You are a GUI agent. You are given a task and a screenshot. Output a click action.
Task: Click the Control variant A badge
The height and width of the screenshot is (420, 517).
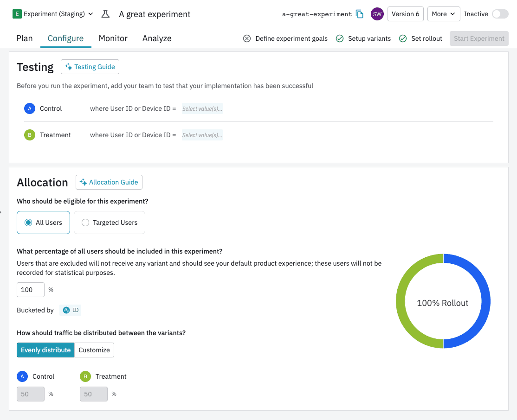coord(30,108)
